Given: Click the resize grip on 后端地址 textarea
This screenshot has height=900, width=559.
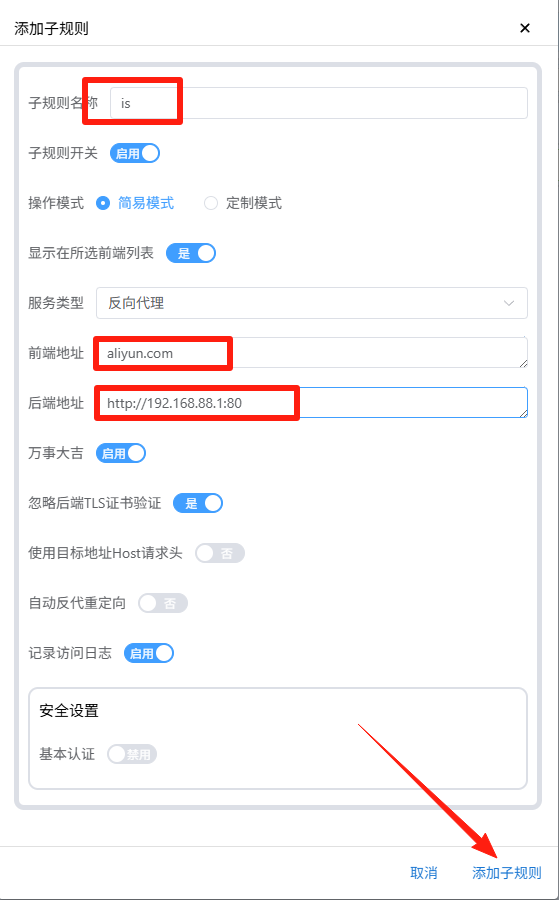Looking at the screenshot, I should pos(523,414).
